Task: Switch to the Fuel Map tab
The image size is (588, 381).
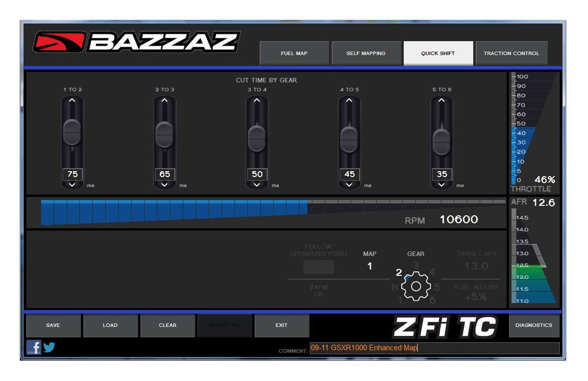Action: coord(294,53)
